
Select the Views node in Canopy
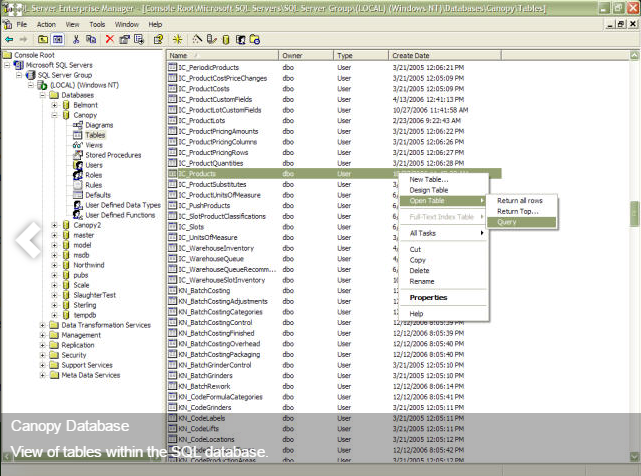(x=94, y=145)
